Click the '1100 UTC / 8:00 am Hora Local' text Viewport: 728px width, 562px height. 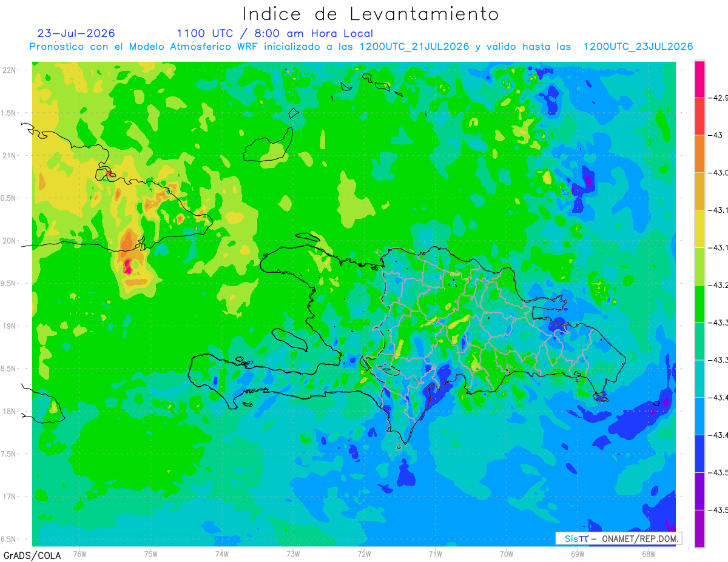tap(275, 33)
